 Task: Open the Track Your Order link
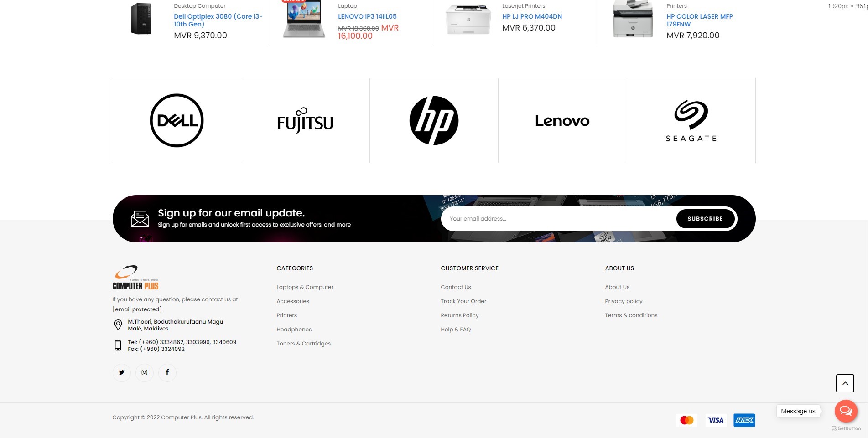(x=463, y=301)
